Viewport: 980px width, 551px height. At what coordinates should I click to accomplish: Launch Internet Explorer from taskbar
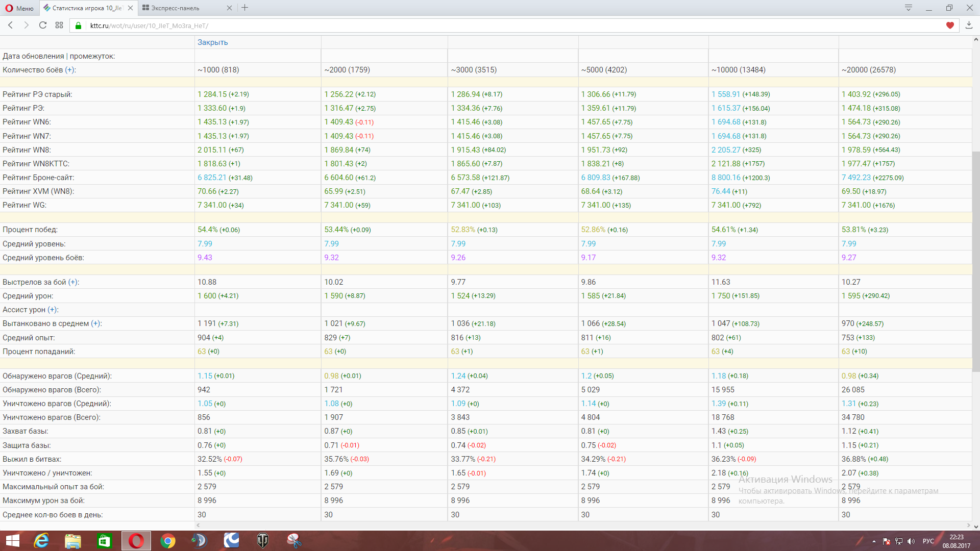point(41,541)
